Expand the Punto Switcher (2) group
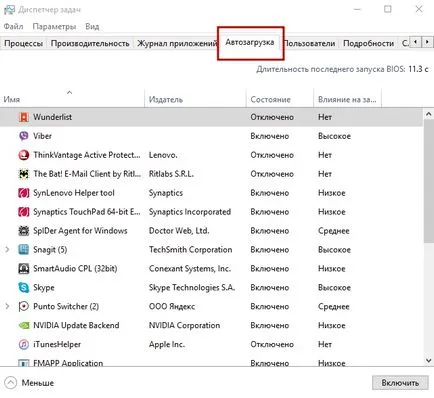 [7, 306]
